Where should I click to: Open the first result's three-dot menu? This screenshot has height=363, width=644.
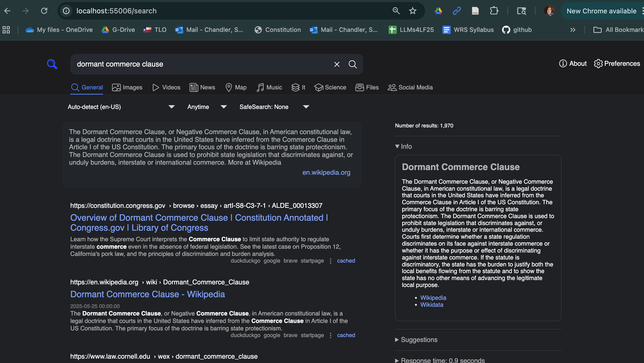[x=331, y=261]
